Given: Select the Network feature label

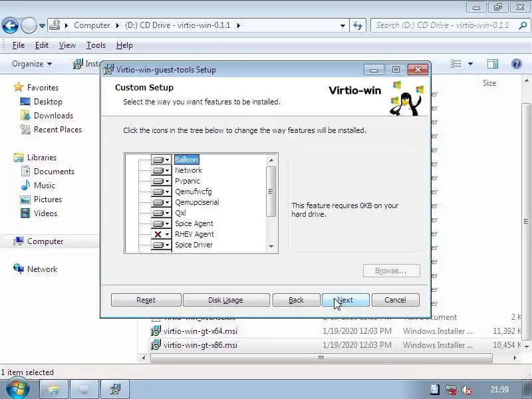Looking at the screenshot, I should 188,170.
